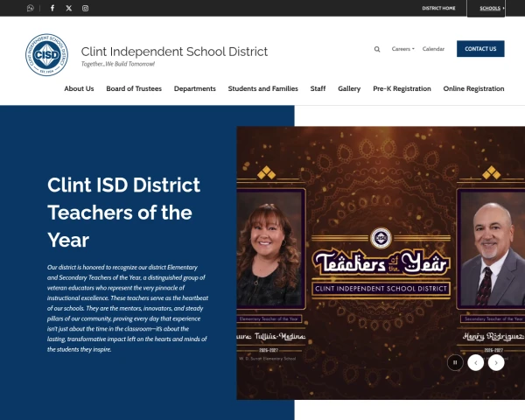The image size is (525, 420).
Task: Open Pre-K Registration page
Action: click(402, 88)
